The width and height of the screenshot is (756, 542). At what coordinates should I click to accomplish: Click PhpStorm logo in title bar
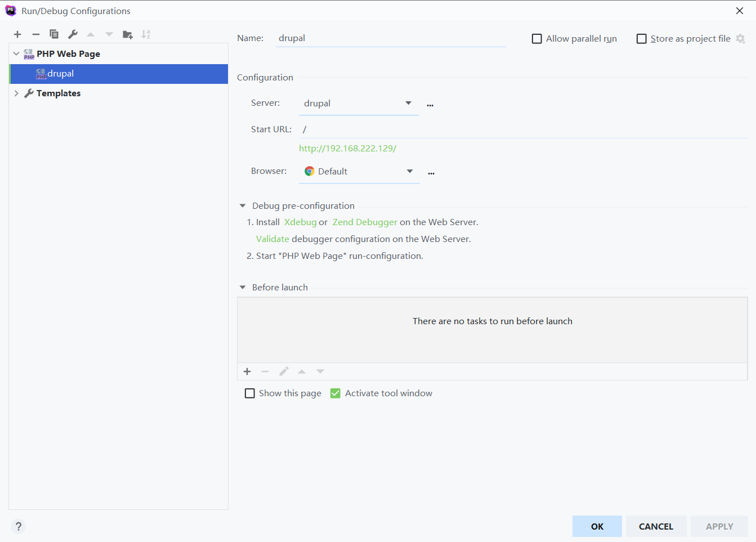pos(11,11)
